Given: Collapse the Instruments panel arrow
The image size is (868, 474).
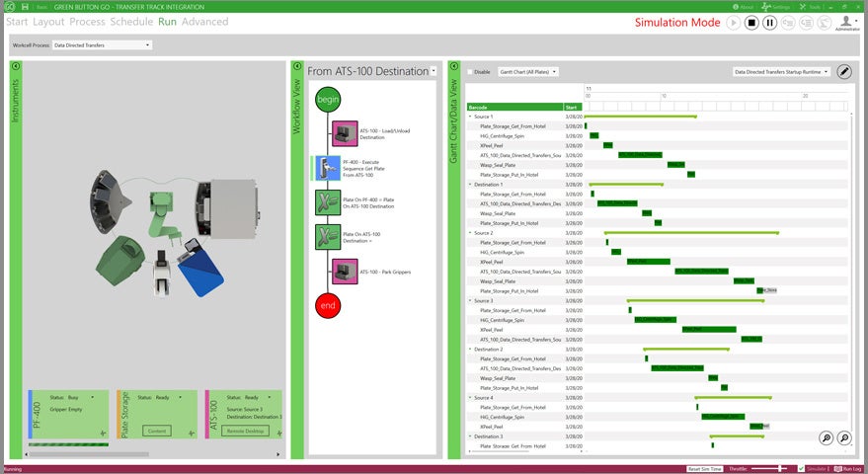Looking at the screenshot, I should click(x=16, y=66).
